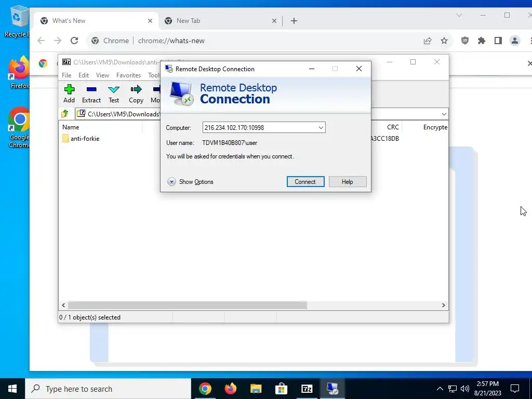The image size is (532, 399).
Task: Click the share page icon in Chrome
Action: click(428, 41)
